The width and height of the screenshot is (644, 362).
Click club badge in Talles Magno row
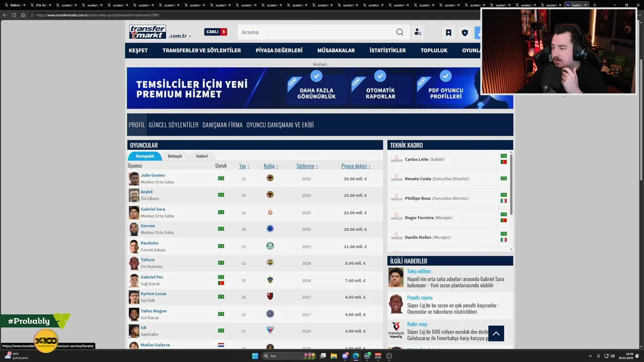click(270, 314)
